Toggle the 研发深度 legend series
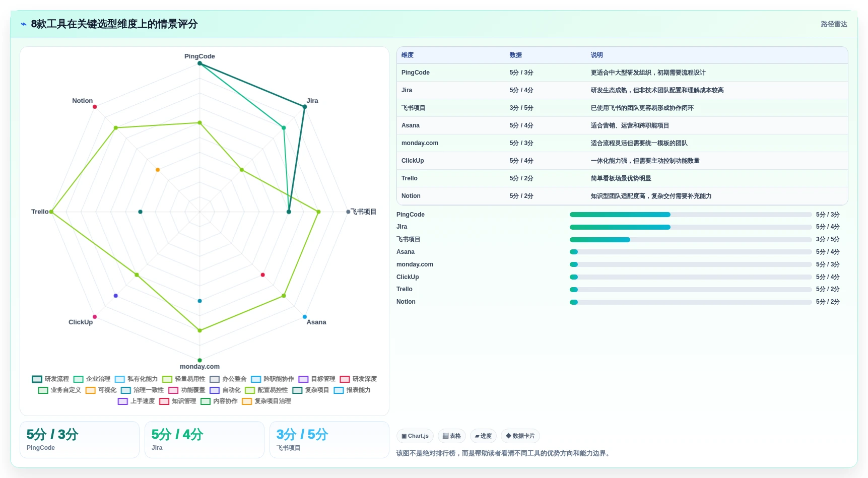868x478 pixels. pyautogui.click(x=358, y=379)
